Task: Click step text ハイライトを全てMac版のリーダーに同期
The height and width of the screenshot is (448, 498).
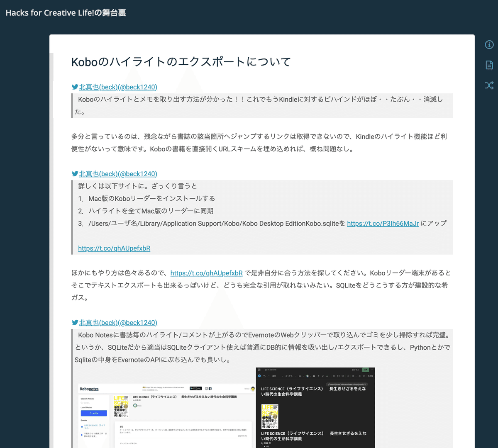Action: click(151, 211)
